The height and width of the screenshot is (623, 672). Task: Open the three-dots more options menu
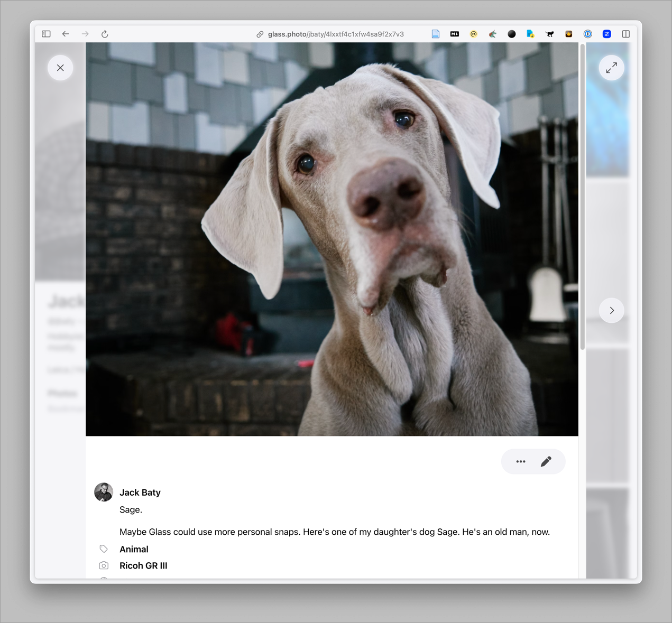point(521,461)
